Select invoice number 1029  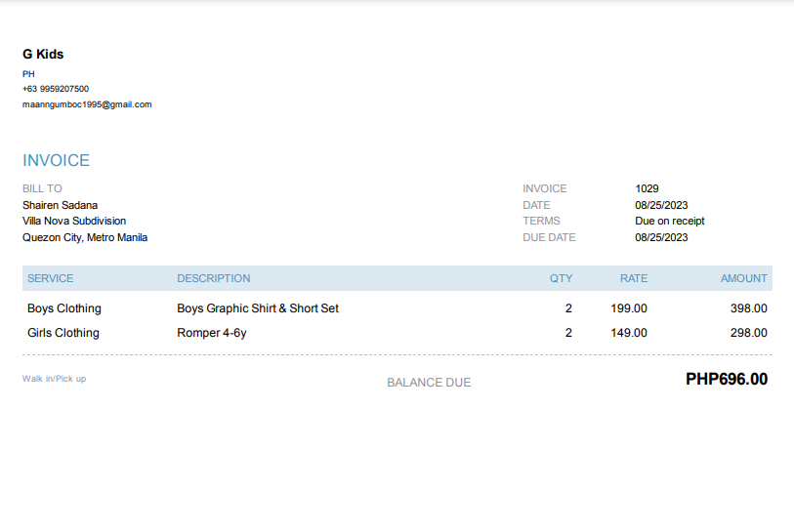(647, 188)
